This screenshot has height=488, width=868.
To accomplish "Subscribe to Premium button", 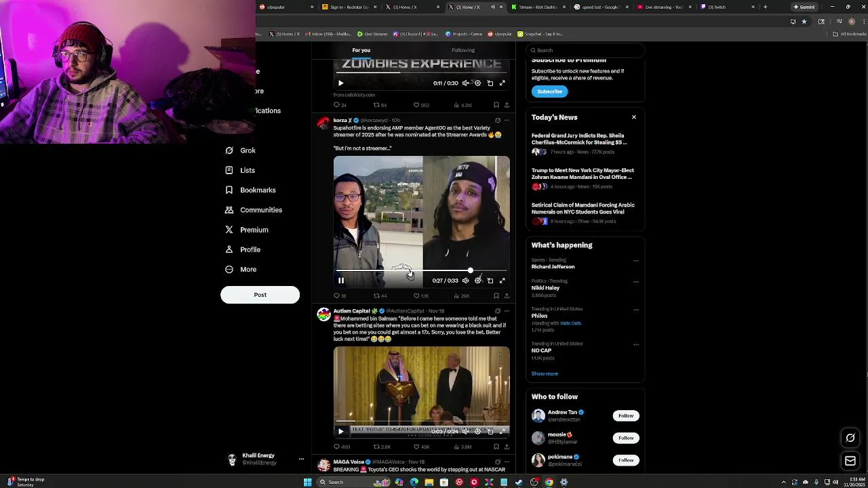I will [549, 91].
